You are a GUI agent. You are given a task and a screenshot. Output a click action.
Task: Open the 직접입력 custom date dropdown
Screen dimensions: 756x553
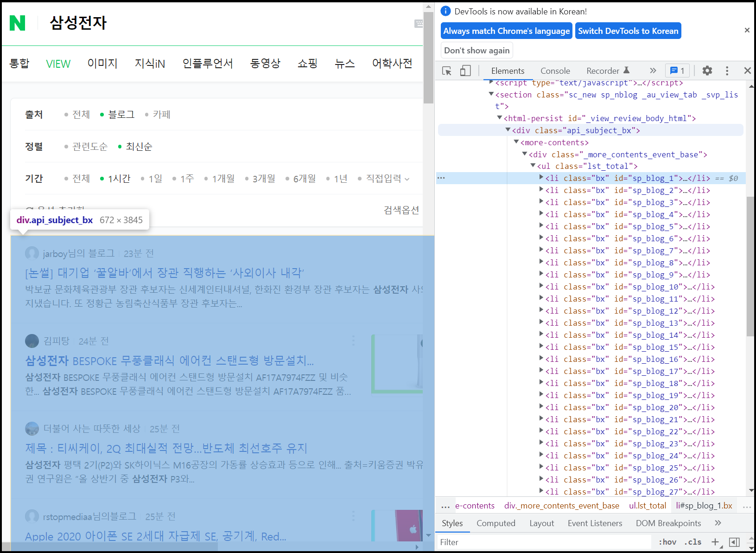pyautogui.click(x=384, y=178)
